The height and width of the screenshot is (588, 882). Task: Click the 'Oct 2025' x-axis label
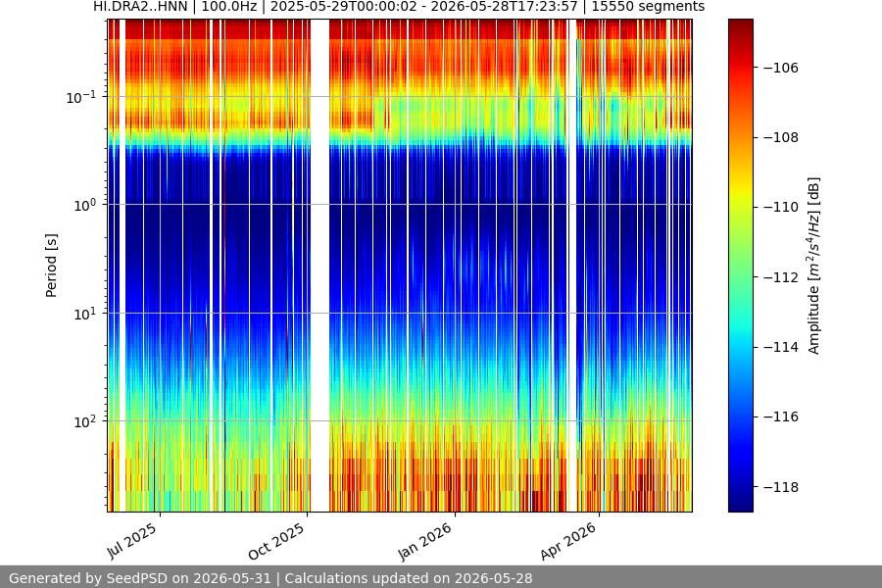[276, 541]
